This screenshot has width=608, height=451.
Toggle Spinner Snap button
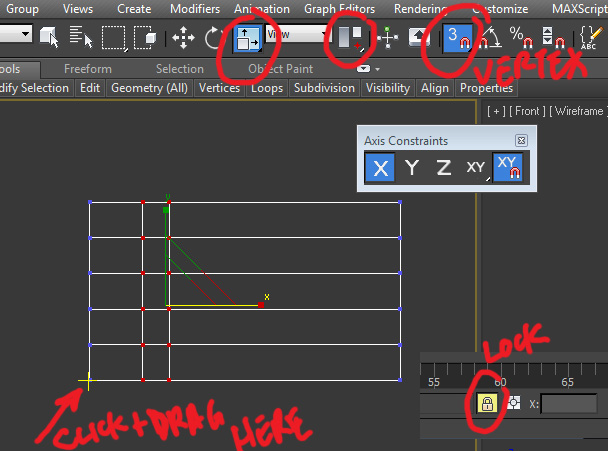[x=553, y=37]
